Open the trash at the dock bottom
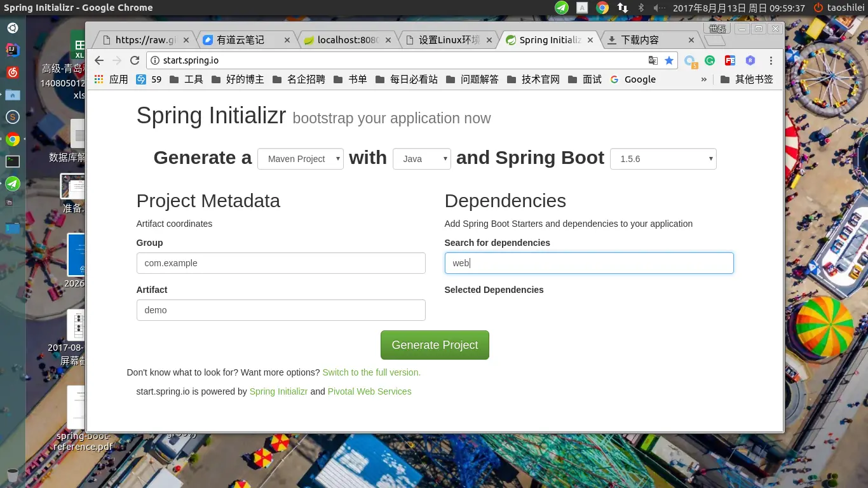 tap(13, 475)
